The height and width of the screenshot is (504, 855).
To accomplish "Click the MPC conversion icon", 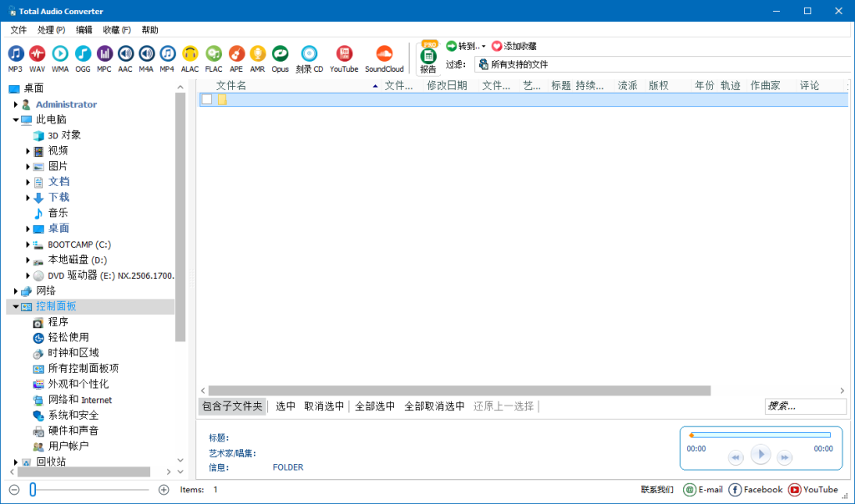I will click(x=104, y=58).
